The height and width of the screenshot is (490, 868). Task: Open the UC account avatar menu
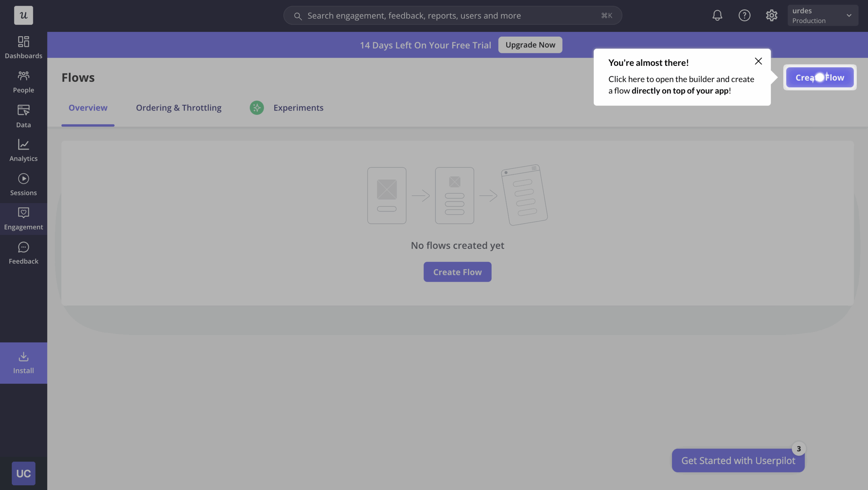tap(23, 473)
